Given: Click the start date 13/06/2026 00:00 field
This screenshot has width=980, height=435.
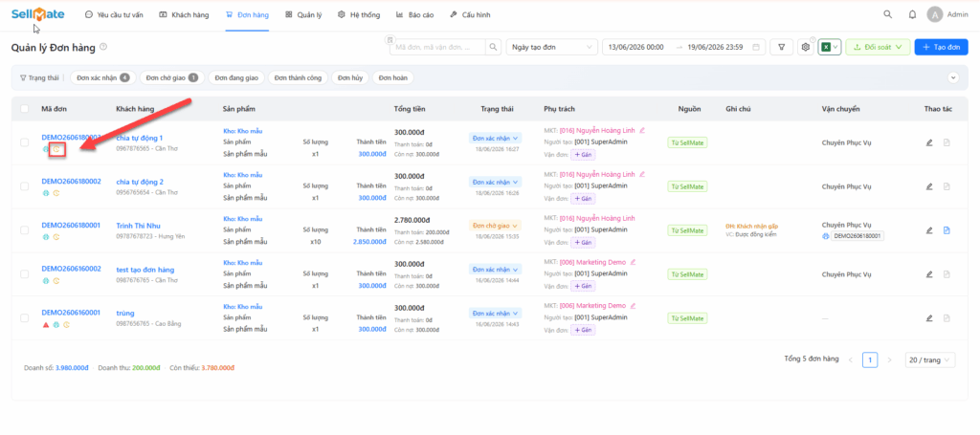Looking at the screenshot, I should tap(635, 47).
